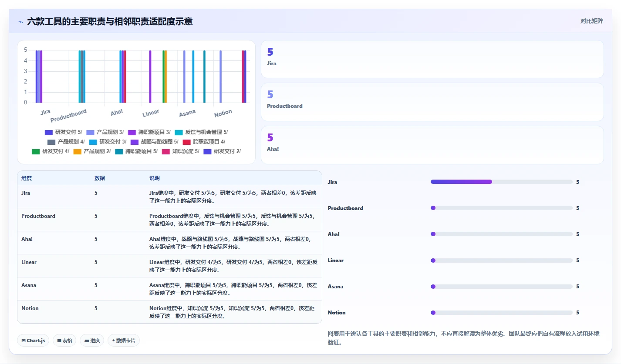
Task: Toggle the 研发交付 3/ legend entry
Action: point(108,142)
